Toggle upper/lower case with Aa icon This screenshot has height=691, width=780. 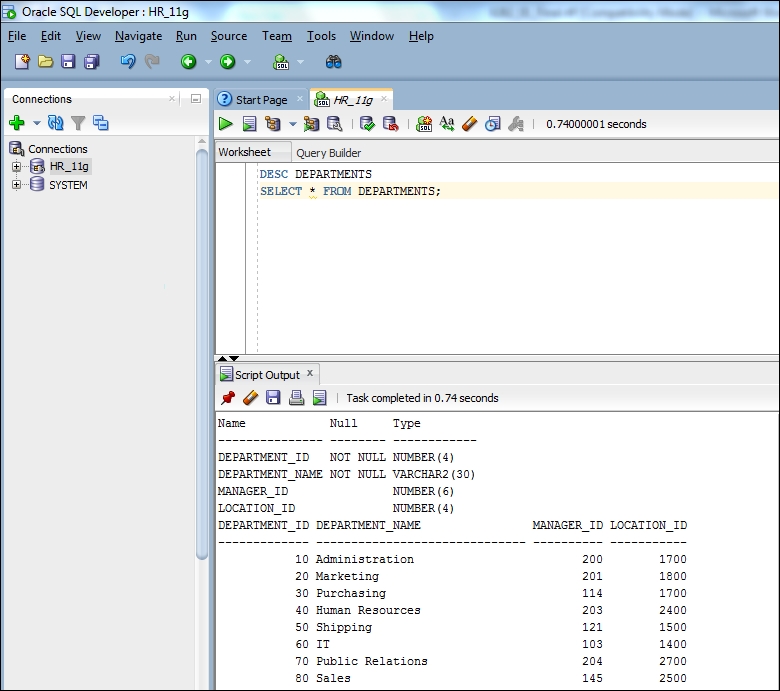[447, 124]
